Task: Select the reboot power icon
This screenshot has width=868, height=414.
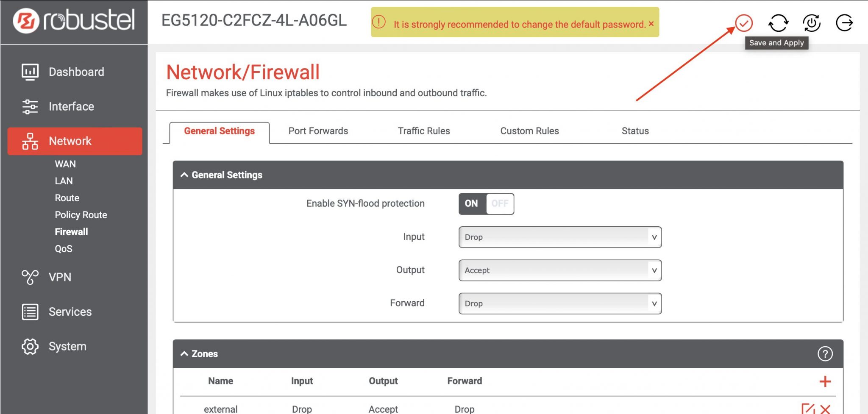Action: (x=811, y=23)
